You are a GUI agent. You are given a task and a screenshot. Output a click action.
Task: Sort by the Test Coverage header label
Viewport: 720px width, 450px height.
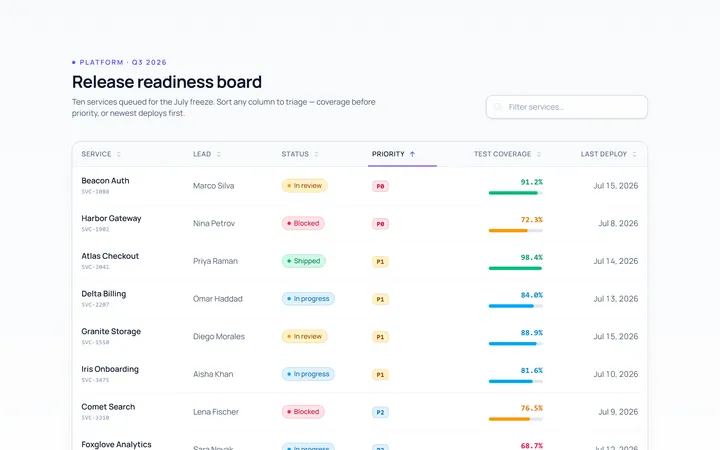(x=502, y=154)
